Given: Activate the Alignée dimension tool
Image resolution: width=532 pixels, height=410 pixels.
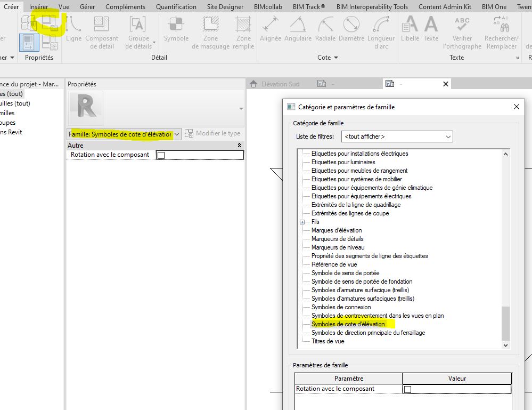Looking at the screenshot, I should point(271,30).
